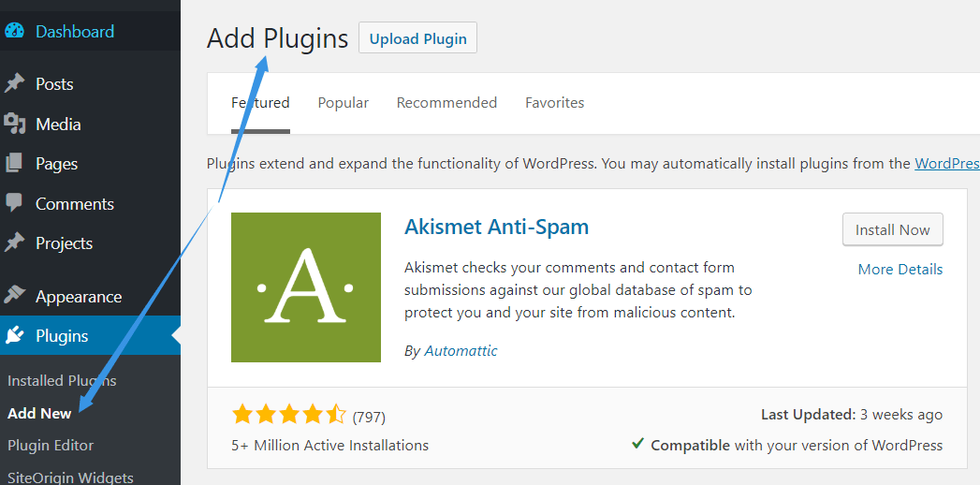Image resolution: width=980 pixels, height=485 pixels.
Task: Switch to the Popular tab
Action: tap(344, 102)
